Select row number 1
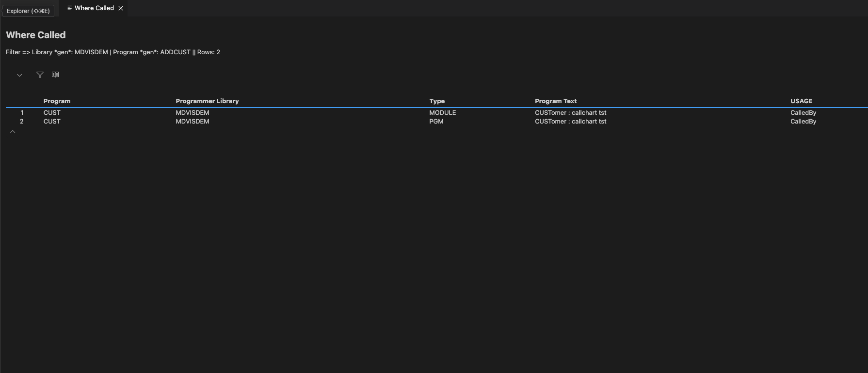868x373 pixels. [x=22, y=113]
